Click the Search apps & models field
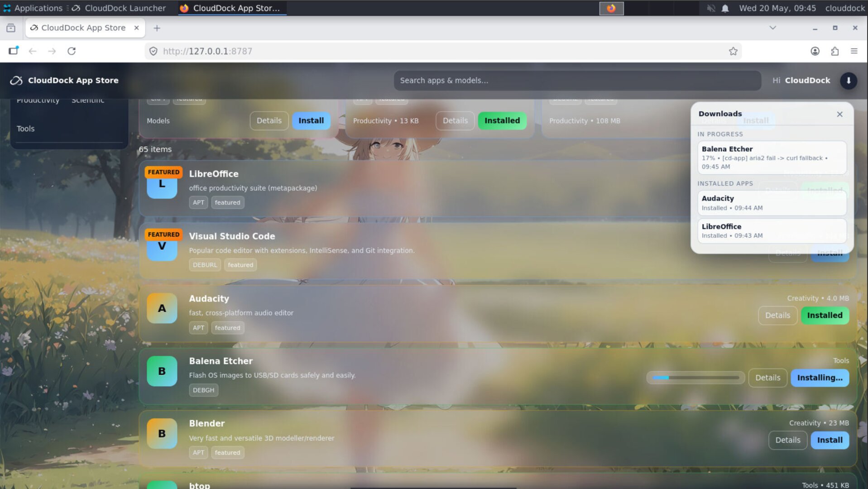This screenshot has width=868, height=489. [577, 81]
